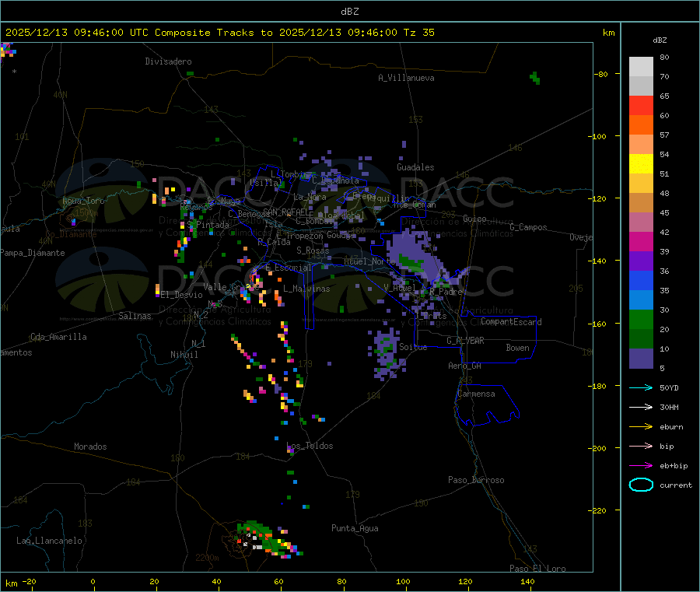Image resolution: width=700 pixels, height=592 pixels.
Task: Pick the green 20-30 dBZ color band
Action: click(641, 319)
